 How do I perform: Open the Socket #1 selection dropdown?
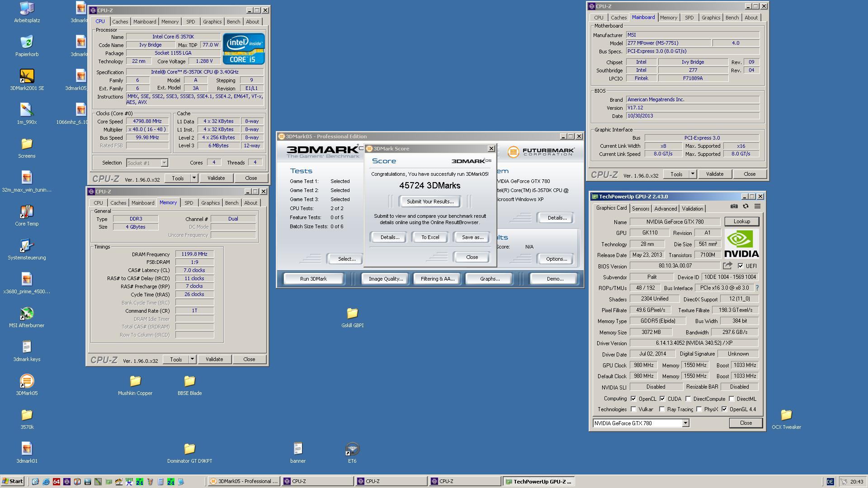point(147,163)
